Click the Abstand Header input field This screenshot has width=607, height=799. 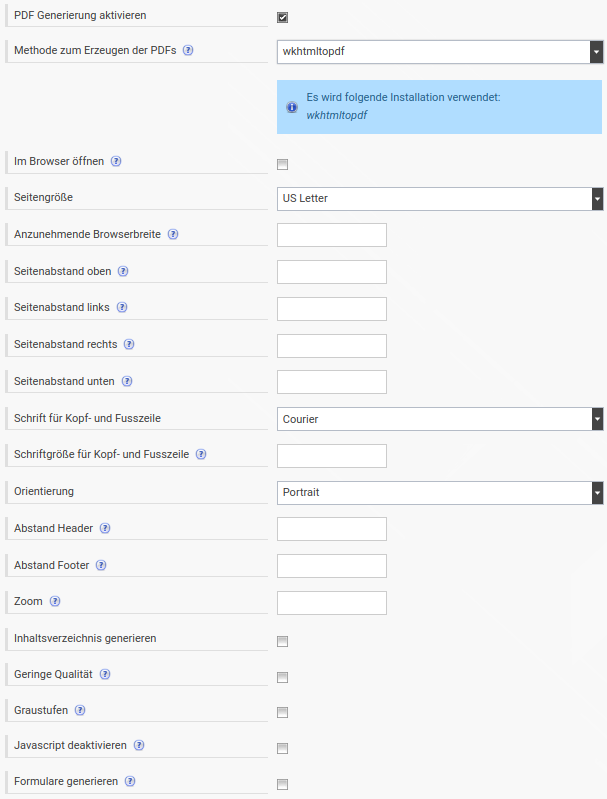(332, 529)
